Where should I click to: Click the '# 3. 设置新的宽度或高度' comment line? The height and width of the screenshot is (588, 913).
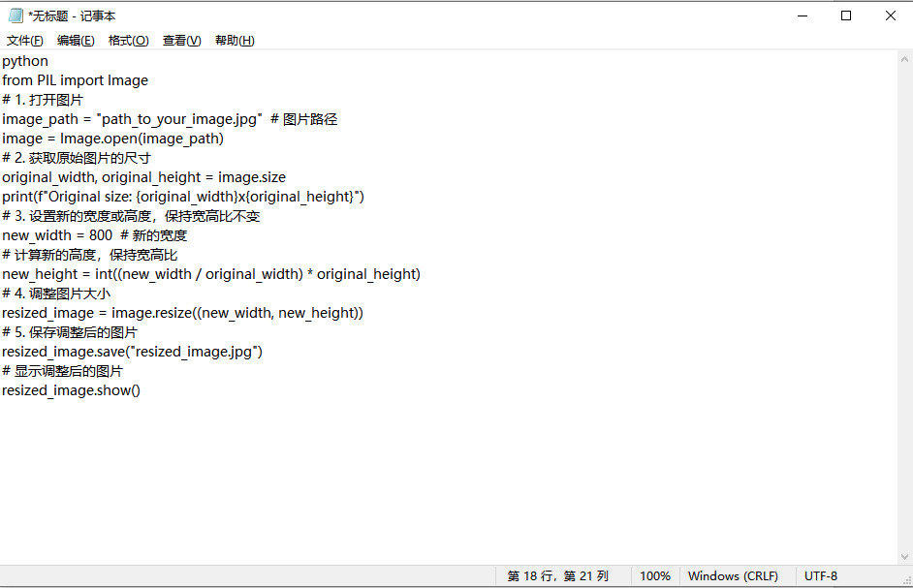(x=131, y=216)
